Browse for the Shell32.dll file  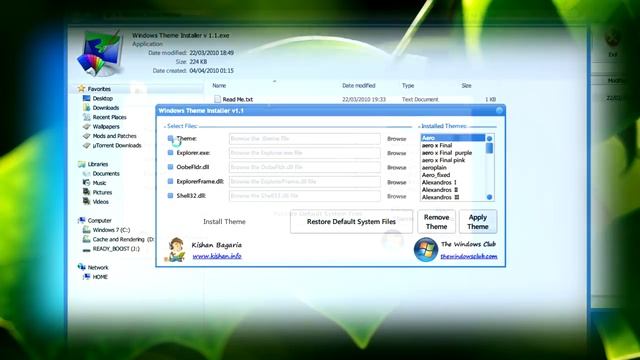click(397, 196)
